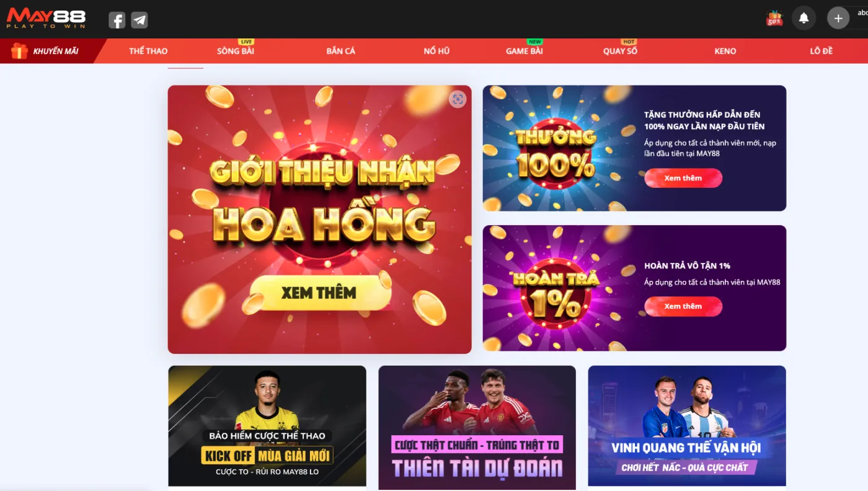Open the Thiên Tài Dự Đoán promotion
This screenshot has height=491, width=868.
point(477,426)
